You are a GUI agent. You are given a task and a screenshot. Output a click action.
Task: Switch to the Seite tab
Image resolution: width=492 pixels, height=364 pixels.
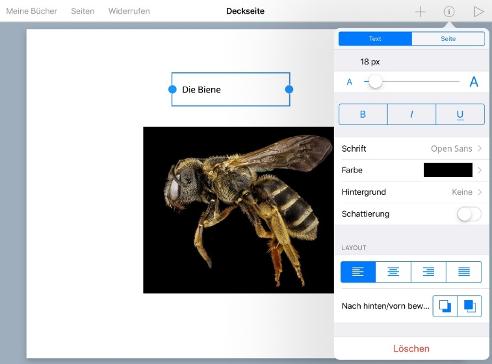pyautogui.click(x=448, y=39)
